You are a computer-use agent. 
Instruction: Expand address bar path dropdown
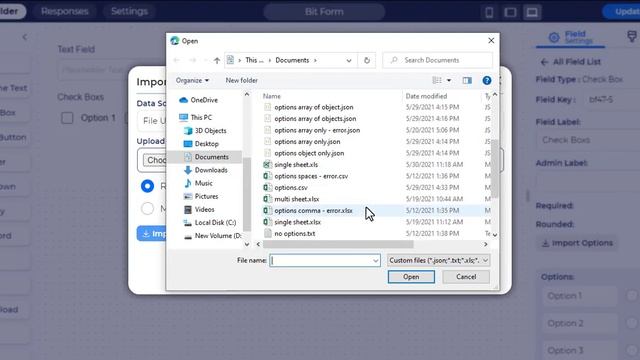(349, 60)
